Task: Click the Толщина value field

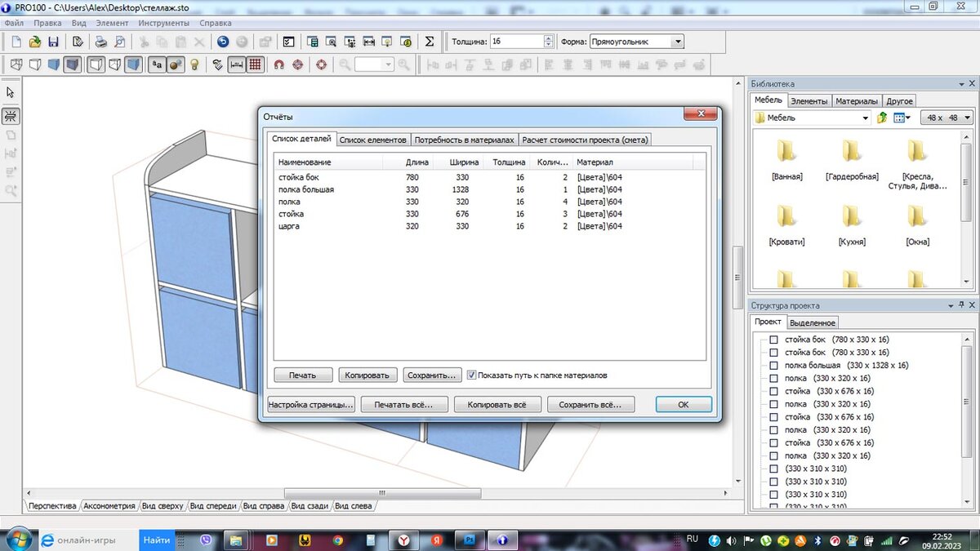Action: coord(515,42)
